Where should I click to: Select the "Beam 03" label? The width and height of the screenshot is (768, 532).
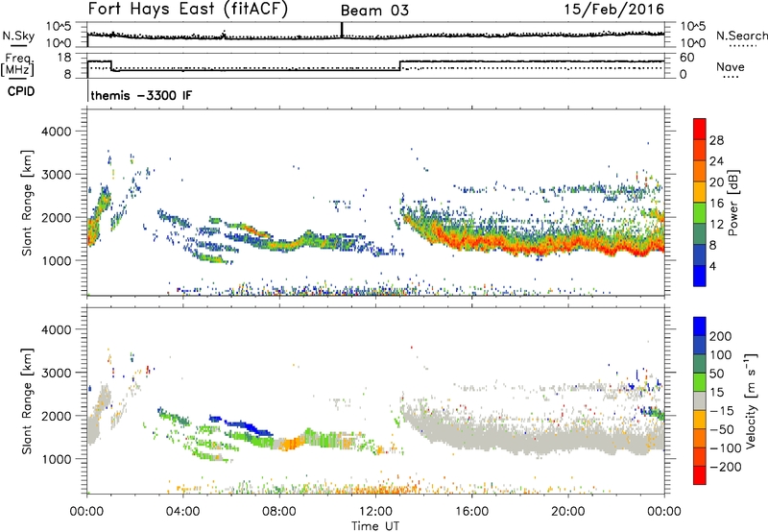point(374,11)
